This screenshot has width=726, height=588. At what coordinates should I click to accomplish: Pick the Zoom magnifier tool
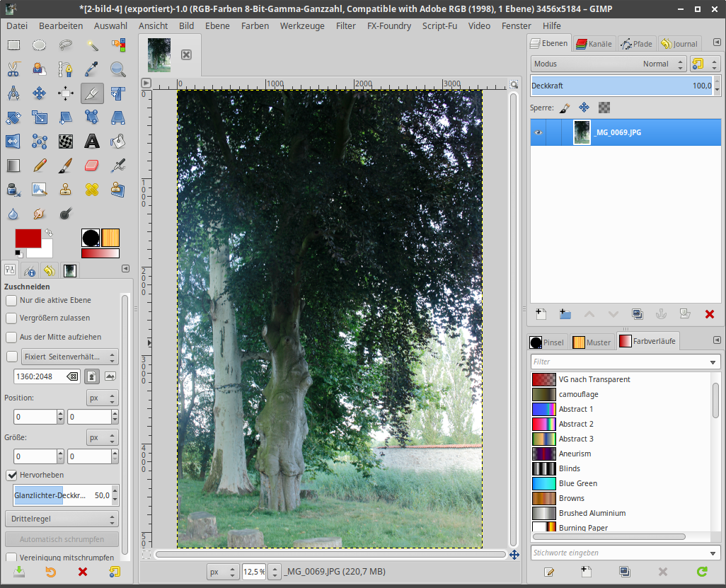117,69
